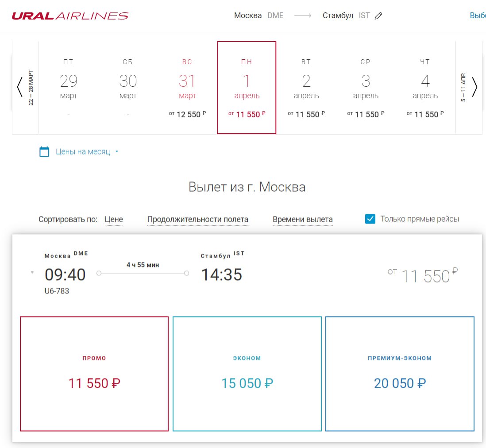Select Sunday 31 March date tab

click(187, 88)
